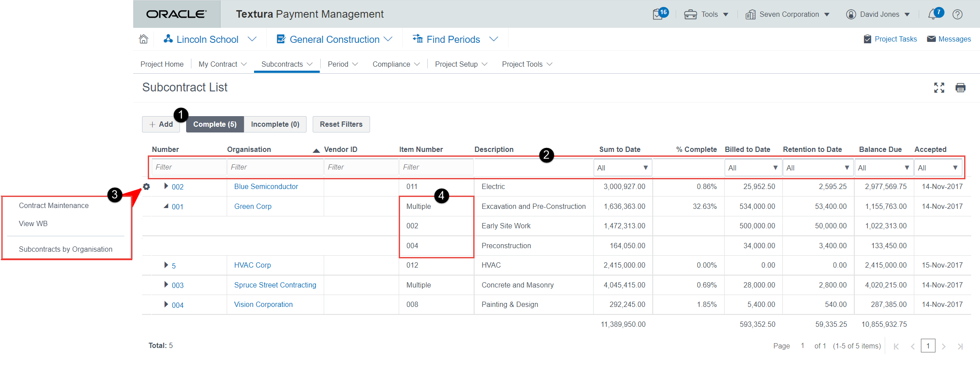Screen dimensions: 980x382
Task: Go to previous page icon
Action: point(913,346)
